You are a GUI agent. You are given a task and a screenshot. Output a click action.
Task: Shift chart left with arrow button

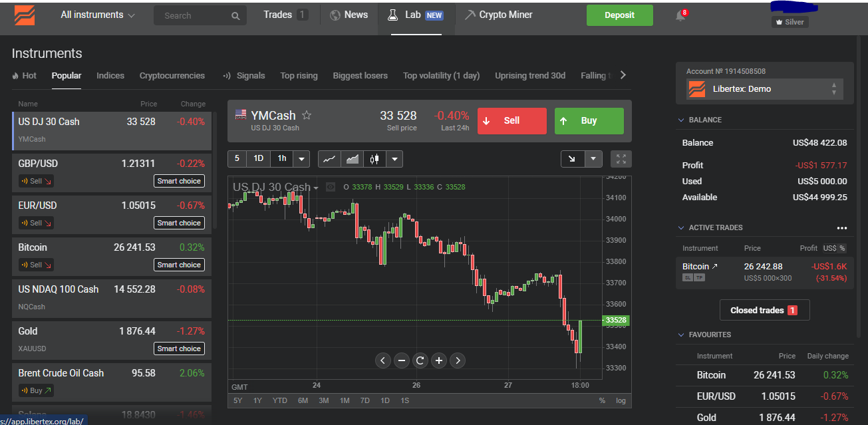[x=382, y=360]
